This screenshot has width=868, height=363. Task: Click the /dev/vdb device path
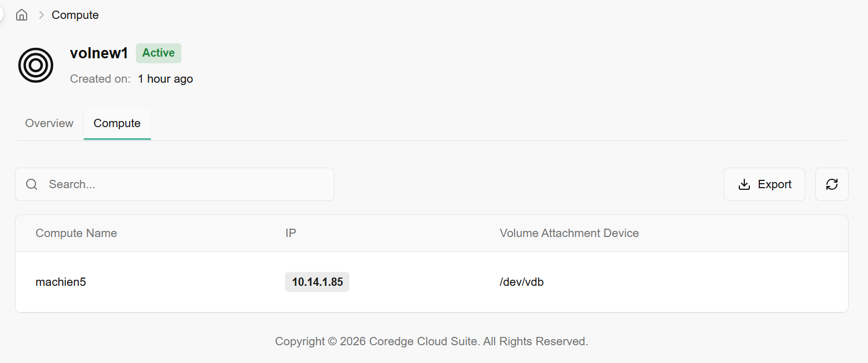(521, 282)
